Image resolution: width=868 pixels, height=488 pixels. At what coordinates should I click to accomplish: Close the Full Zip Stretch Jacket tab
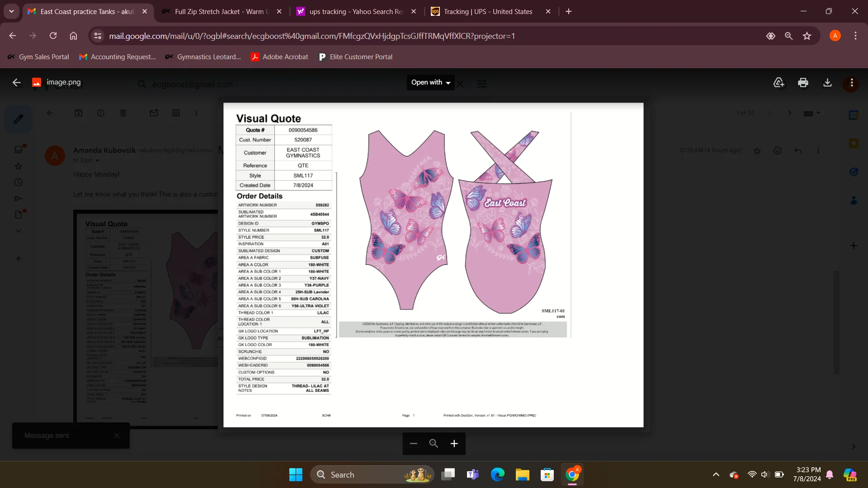click(x=279, y=12)
